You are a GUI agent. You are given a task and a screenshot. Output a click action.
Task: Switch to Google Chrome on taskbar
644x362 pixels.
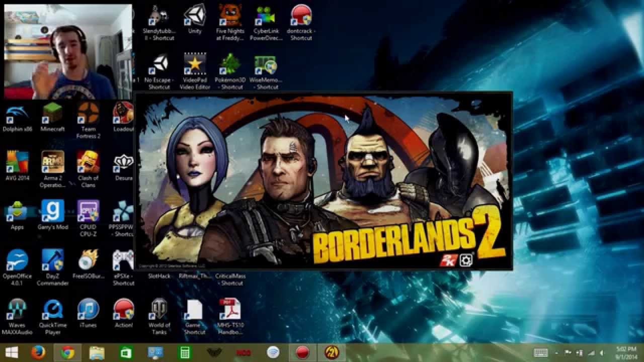[67, 352]
